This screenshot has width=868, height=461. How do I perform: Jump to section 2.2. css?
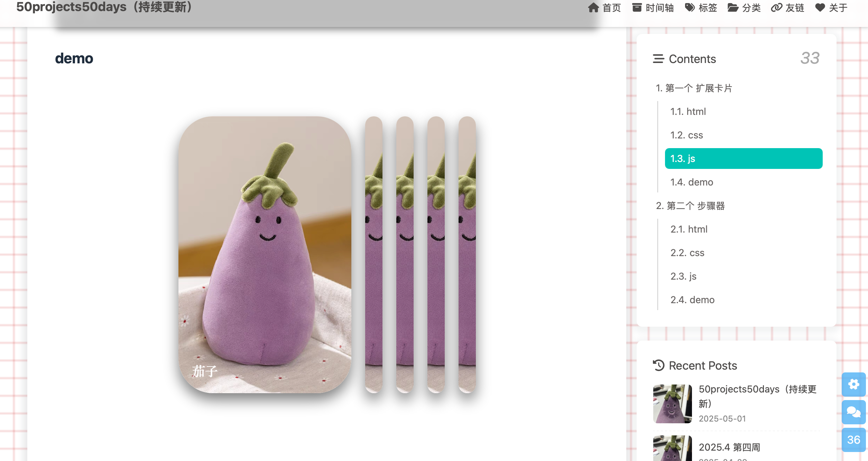(687, 253)
